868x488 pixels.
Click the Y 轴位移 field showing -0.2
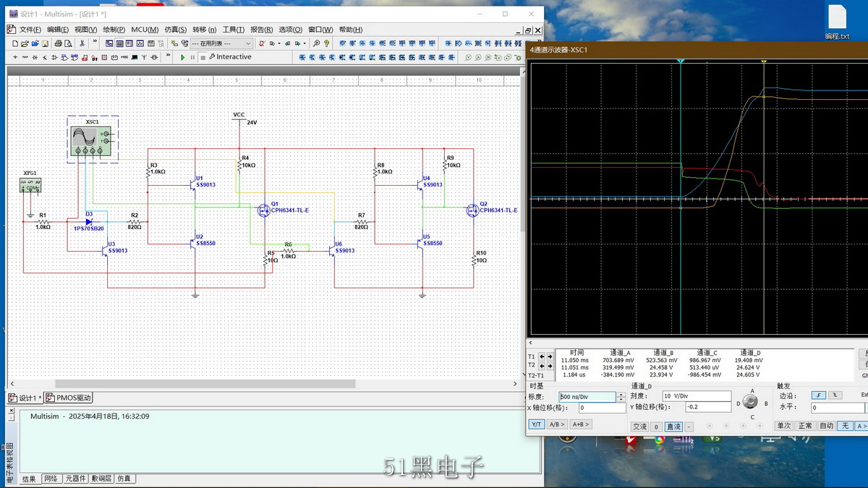[x=709, y=407]
